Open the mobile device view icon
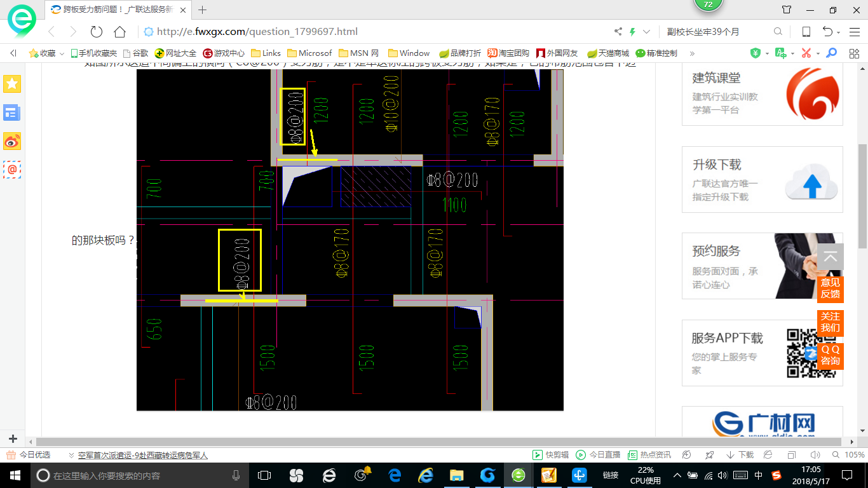 (806, 32)
